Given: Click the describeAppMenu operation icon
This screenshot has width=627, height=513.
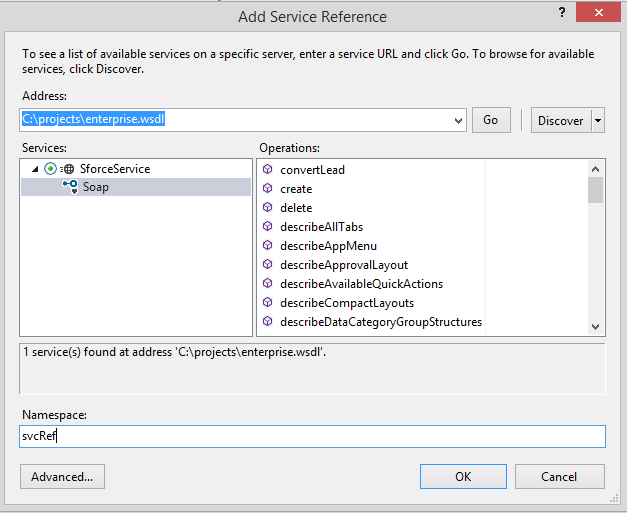Looking at the screenshot, I should tap(267, 246).
